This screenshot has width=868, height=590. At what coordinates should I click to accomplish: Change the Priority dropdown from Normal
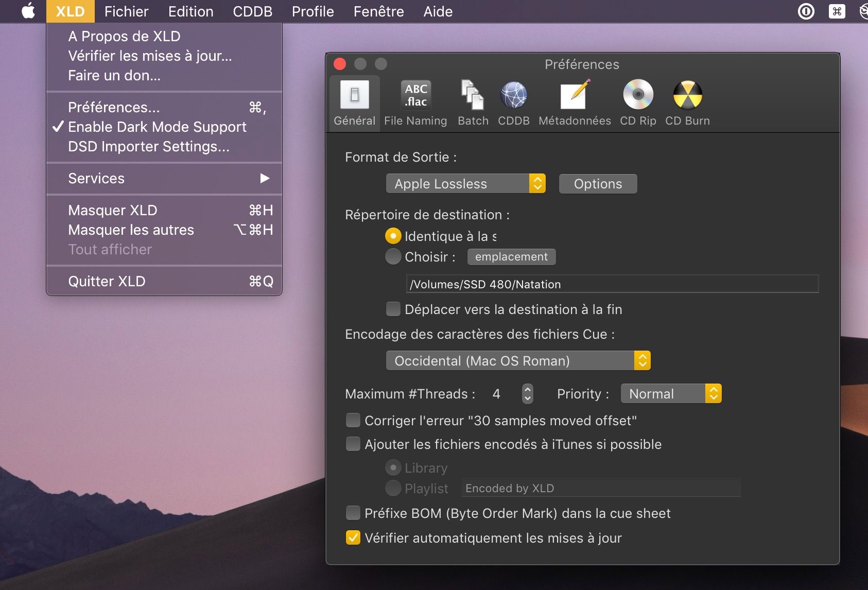(x=713, y=393)
